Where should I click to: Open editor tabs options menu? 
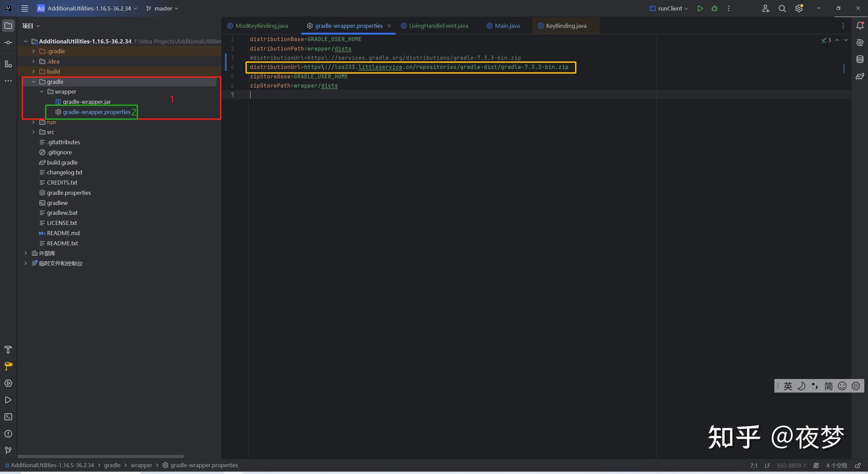click(843, 26)
